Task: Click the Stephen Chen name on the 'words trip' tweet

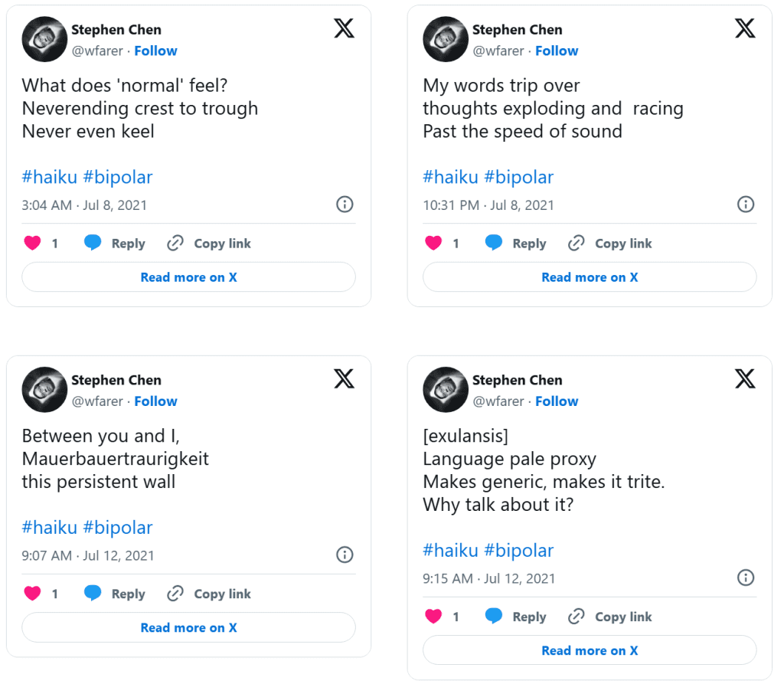Action: 517,30
